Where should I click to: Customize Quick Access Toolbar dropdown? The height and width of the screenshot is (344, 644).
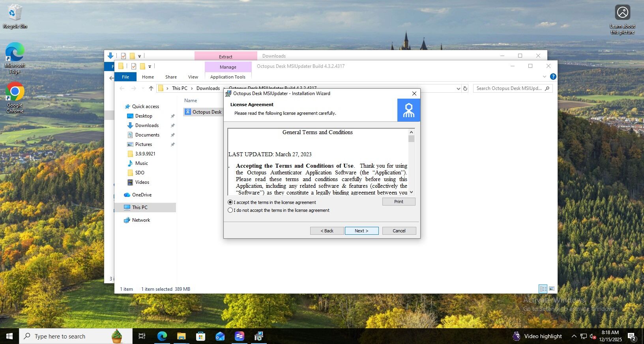150,66
